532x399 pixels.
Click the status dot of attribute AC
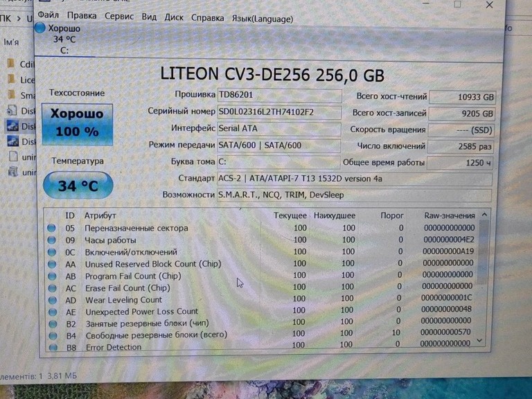click(x=52, y=288)
